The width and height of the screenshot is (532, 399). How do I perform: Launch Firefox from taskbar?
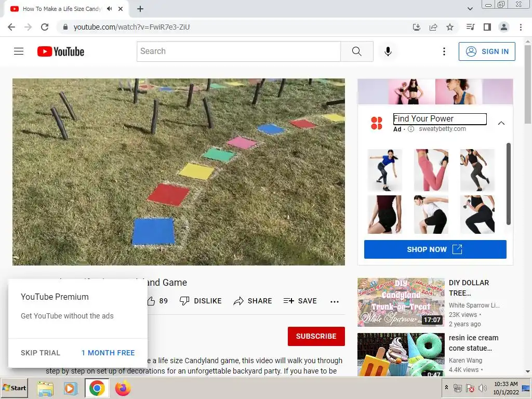123,388
